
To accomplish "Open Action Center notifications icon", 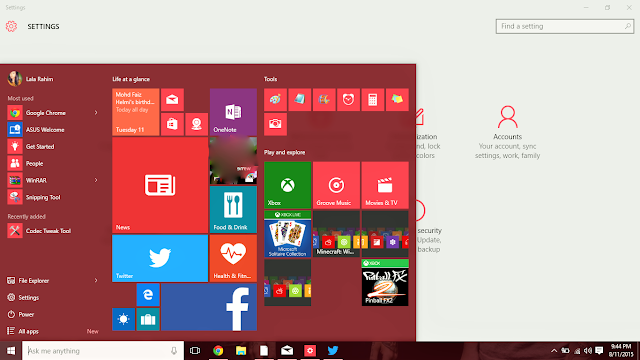I will coord(599,351).
